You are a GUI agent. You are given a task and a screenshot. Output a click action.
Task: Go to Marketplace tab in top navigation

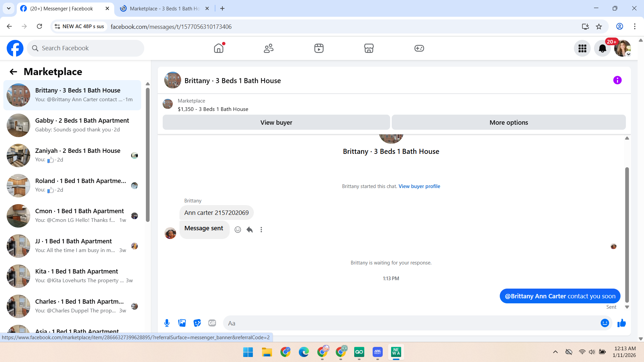point(369,49)
